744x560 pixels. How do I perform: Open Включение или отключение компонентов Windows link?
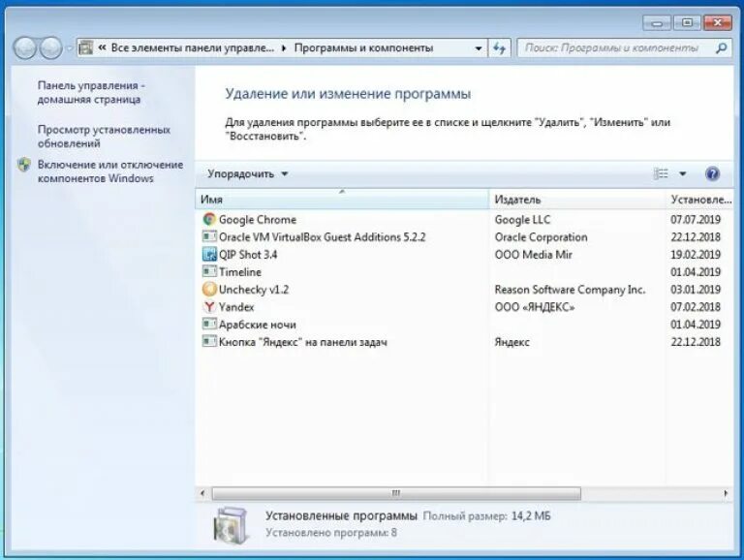[x=110, y=171]
